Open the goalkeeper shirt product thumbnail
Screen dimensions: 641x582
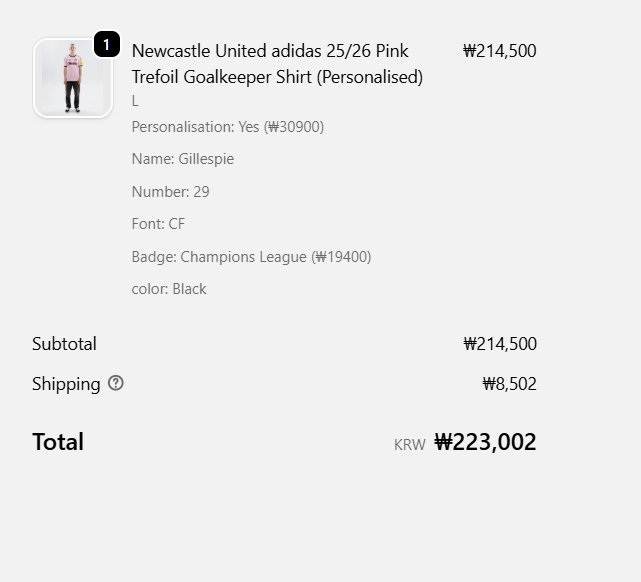pyautogui.click(x=72, y=78)
